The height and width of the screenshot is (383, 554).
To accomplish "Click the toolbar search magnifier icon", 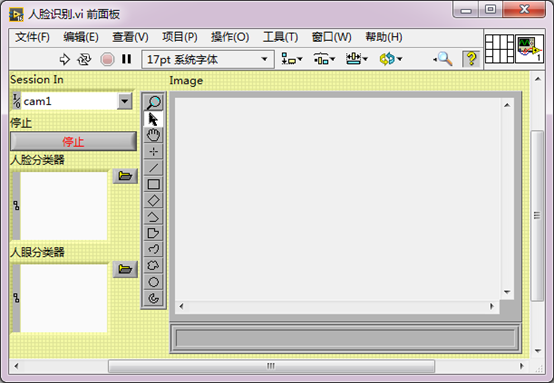I will click(x=443, y=59).
